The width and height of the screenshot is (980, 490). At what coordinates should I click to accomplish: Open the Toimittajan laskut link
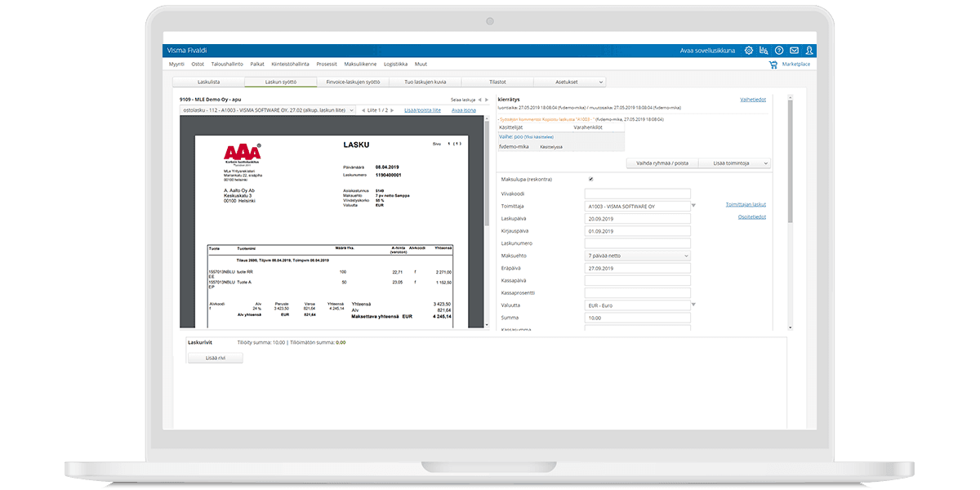pos(745,204)
